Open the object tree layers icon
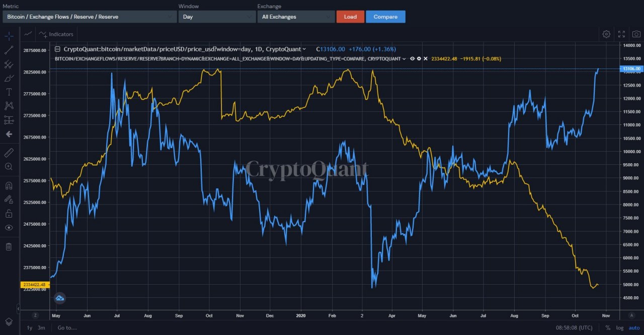 point(9,321)
